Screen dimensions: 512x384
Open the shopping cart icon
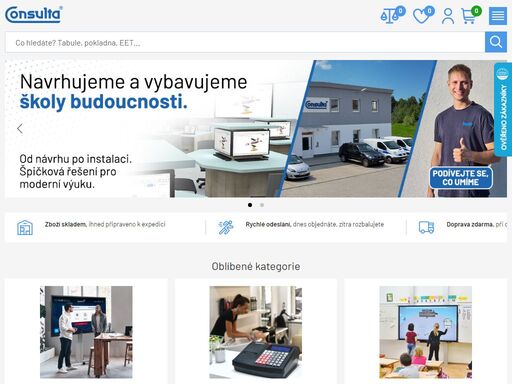471,15
